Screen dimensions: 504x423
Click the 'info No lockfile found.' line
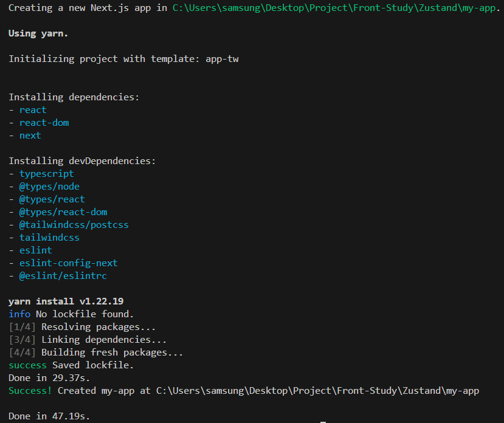71,314
